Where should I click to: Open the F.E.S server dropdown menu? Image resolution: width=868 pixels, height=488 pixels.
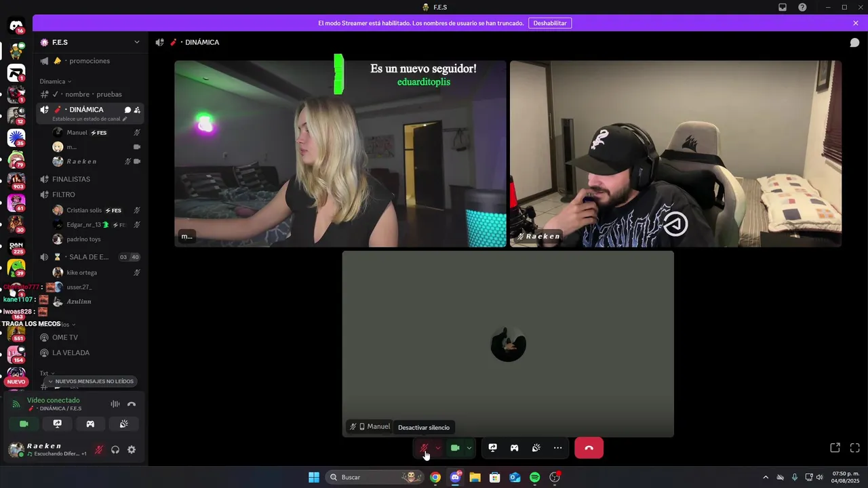(x=90, y=42)
